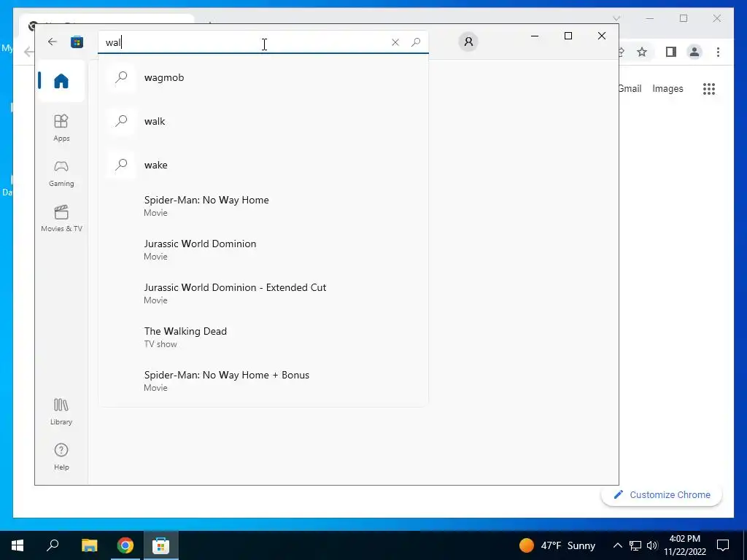Select the 'wake' search suggestion
Screen dimensions: 747x560
point(263,165)
